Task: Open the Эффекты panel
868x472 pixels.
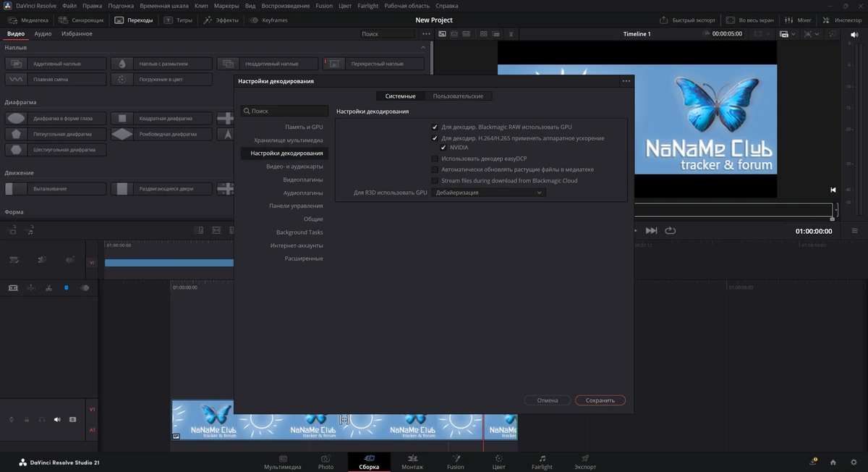Action: [221, 20]
